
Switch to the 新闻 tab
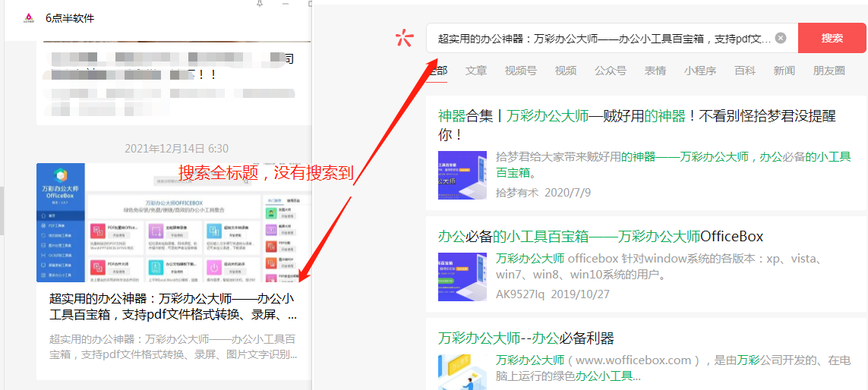(x=784, y=71)
